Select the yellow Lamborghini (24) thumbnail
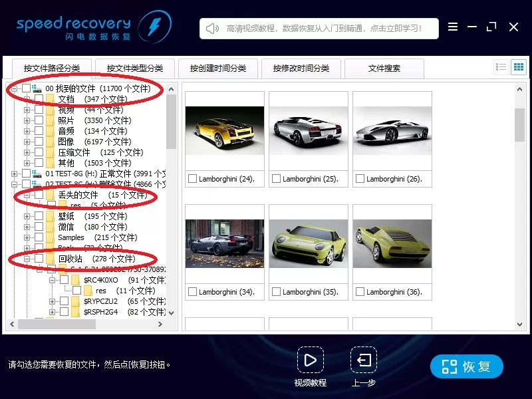532x399 pixels. [x=225, y=130]
